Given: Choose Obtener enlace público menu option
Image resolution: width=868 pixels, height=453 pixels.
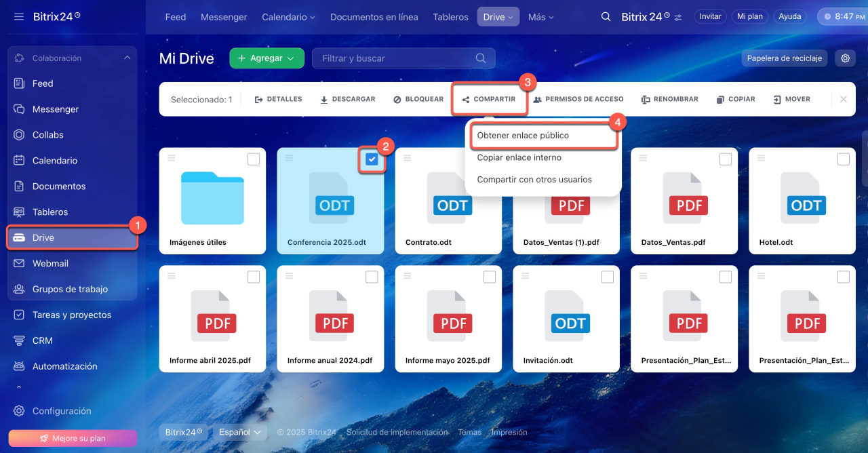Looking at the screenshot, I should pos(523,136).
